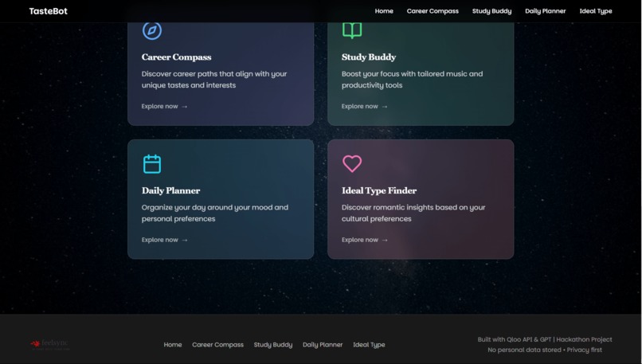The height and width of the screenshot is (364, 642).
Task: Go to Study Buddy via footer link
Action: click(x=273, y=345)
